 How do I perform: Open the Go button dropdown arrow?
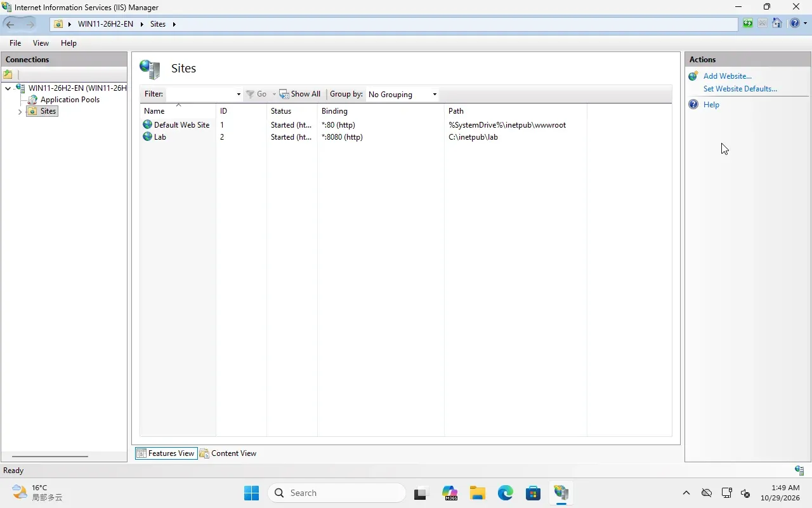pos(274,95)
